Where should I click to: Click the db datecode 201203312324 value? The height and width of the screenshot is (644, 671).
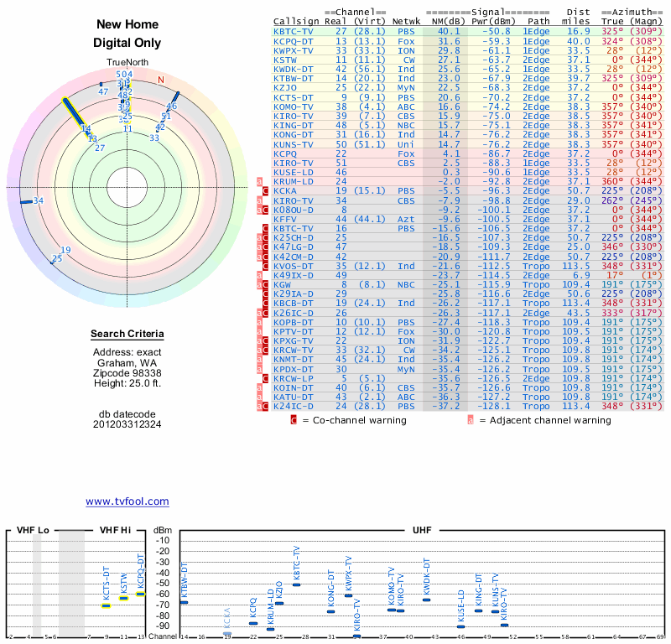tap(127, 424)
